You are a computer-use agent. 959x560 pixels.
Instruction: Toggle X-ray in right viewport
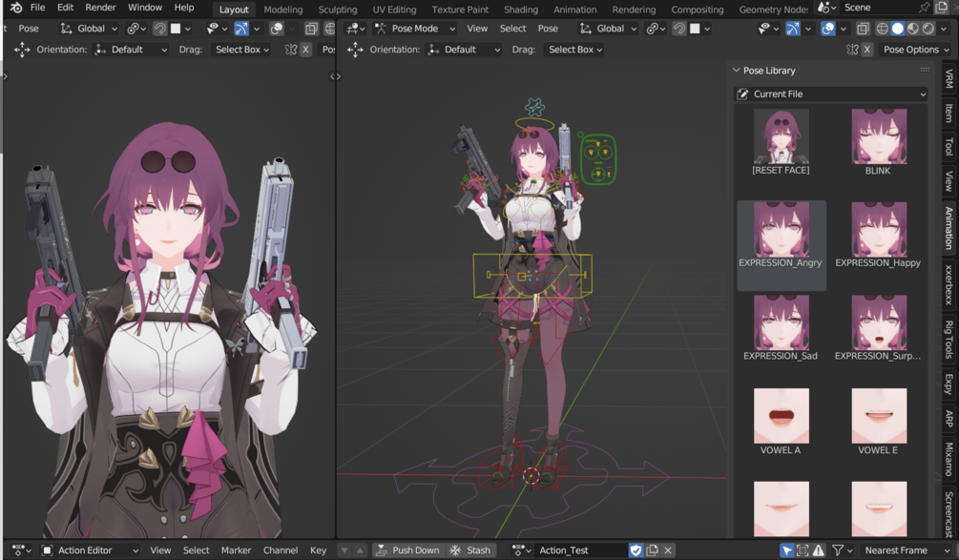pyautogui.click(x=863, y=28)
